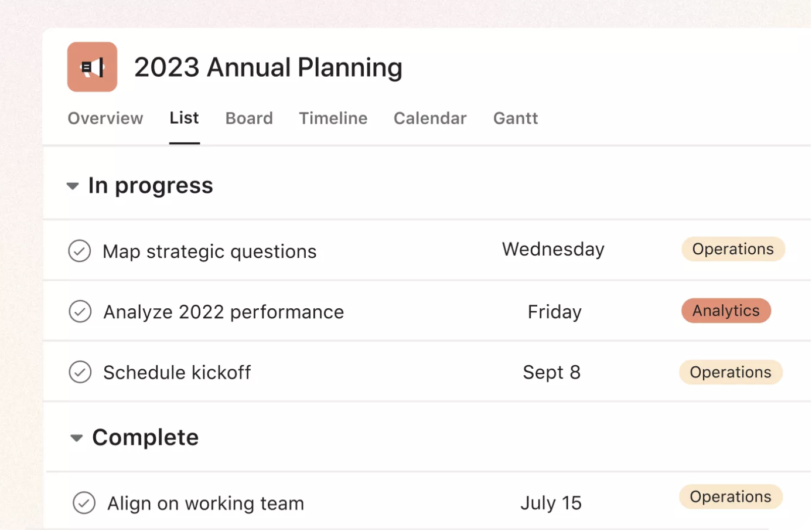The height and width of the screenshot is (531, 812).
Task: Go to the Timeline tab
Action: click(x=333, y=118)
